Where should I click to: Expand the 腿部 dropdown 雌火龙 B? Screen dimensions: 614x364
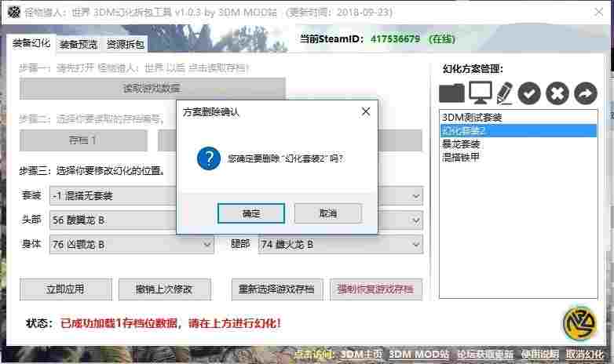pyautogui.click(x=340, y=245)
